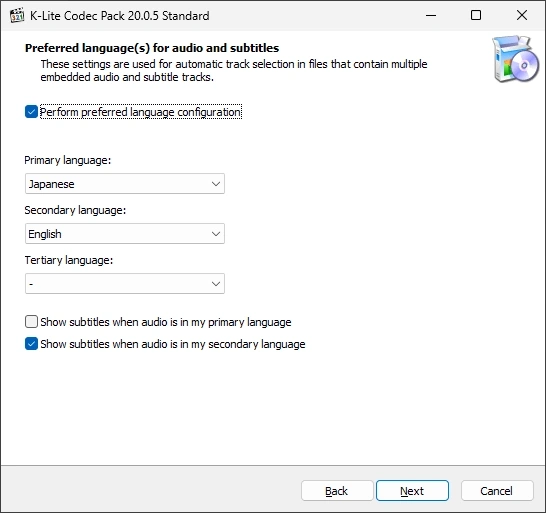
Task: Click the 'Tertiary language:' label
Action: pyautogui.click(x=69, y=260)
